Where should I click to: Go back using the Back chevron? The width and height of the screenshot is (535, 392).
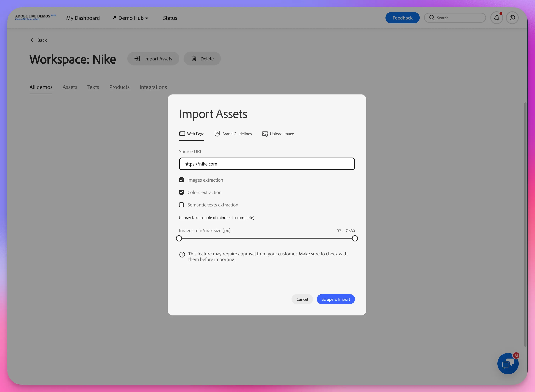click(32, 40)
